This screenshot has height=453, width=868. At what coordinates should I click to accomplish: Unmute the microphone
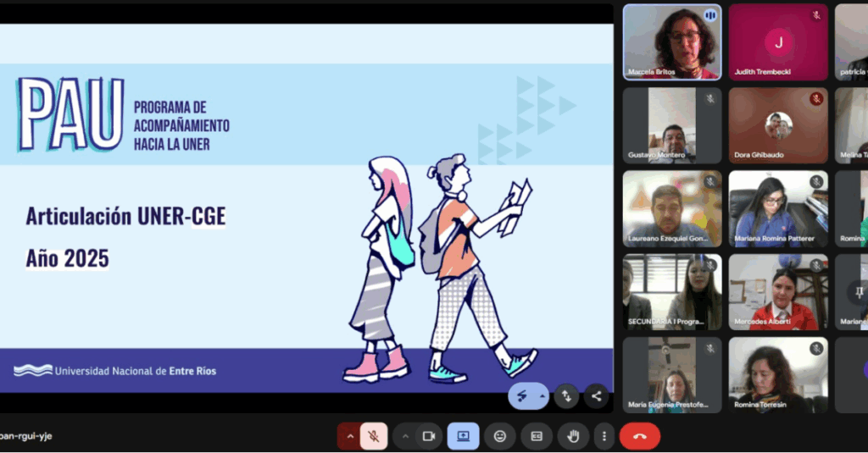click(374, 436)
